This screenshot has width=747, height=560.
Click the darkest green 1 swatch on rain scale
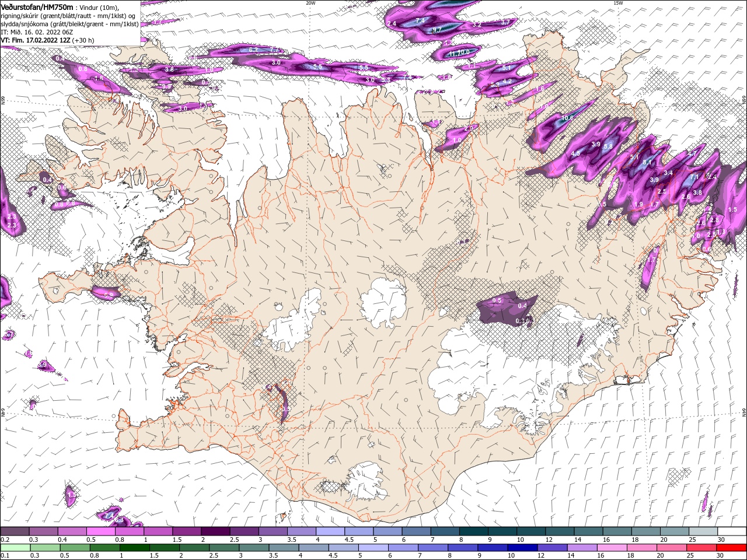click(134, 548)
